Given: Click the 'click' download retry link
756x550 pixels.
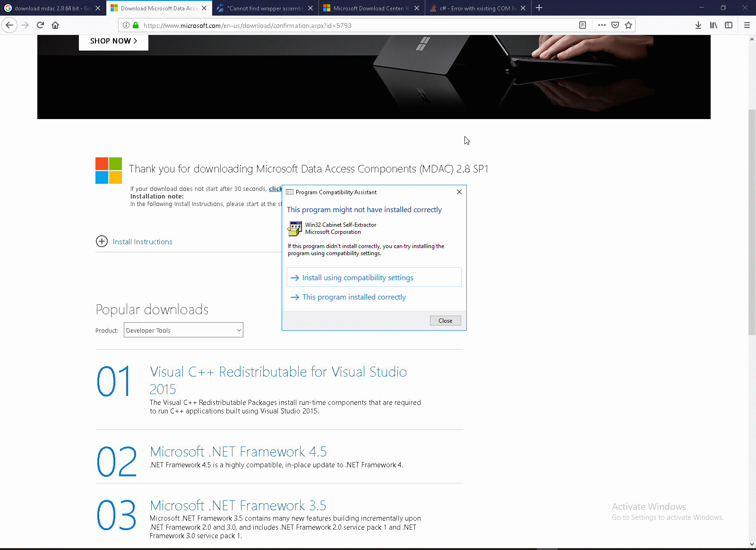Looking at the screenshot, I should [275, 189].
